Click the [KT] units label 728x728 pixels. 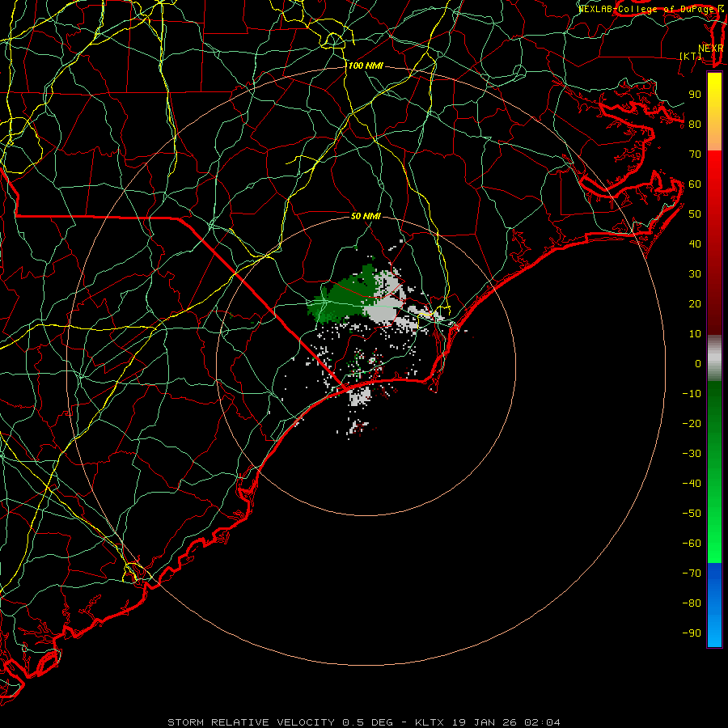tap(691, 56)
